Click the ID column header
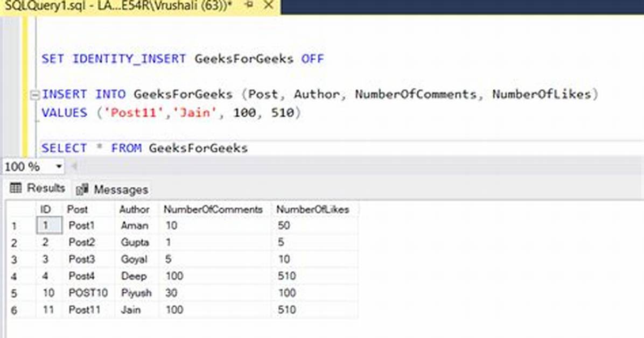This screenshot has width=644, height=338. tap(49, 209)
